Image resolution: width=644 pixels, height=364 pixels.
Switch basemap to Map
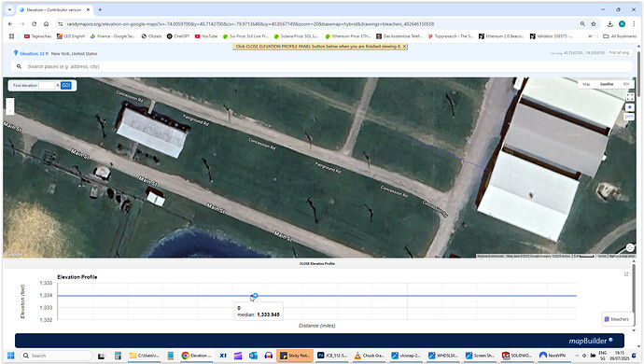[586, 84]
